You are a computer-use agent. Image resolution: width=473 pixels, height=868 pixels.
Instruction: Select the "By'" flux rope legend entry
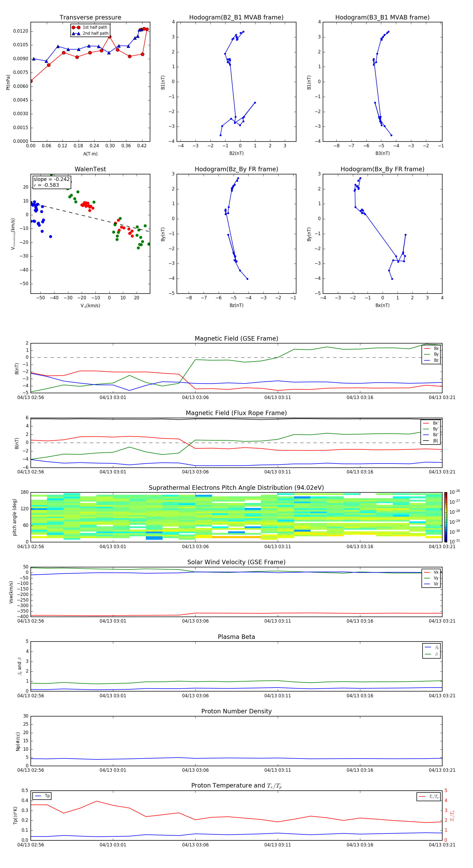coord(431,429)
